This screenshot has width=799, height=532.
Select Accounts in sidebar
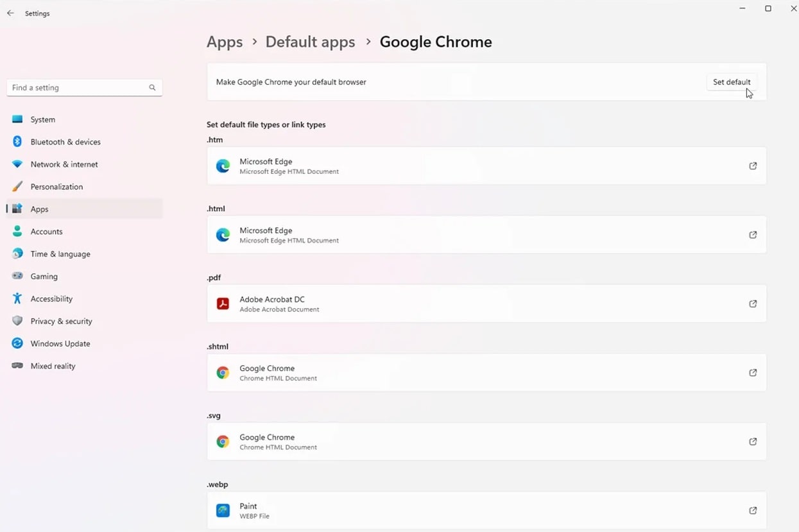[x=84, y=232]
